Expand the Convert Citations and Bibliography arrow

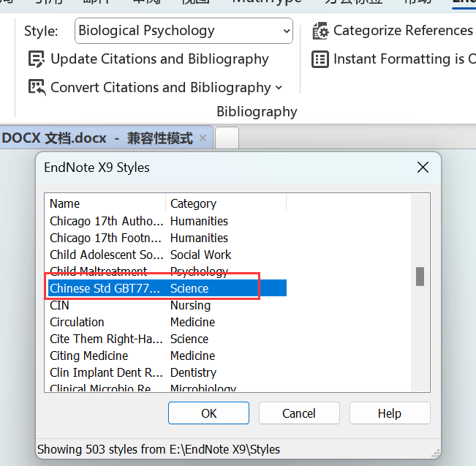click(279, 88)
